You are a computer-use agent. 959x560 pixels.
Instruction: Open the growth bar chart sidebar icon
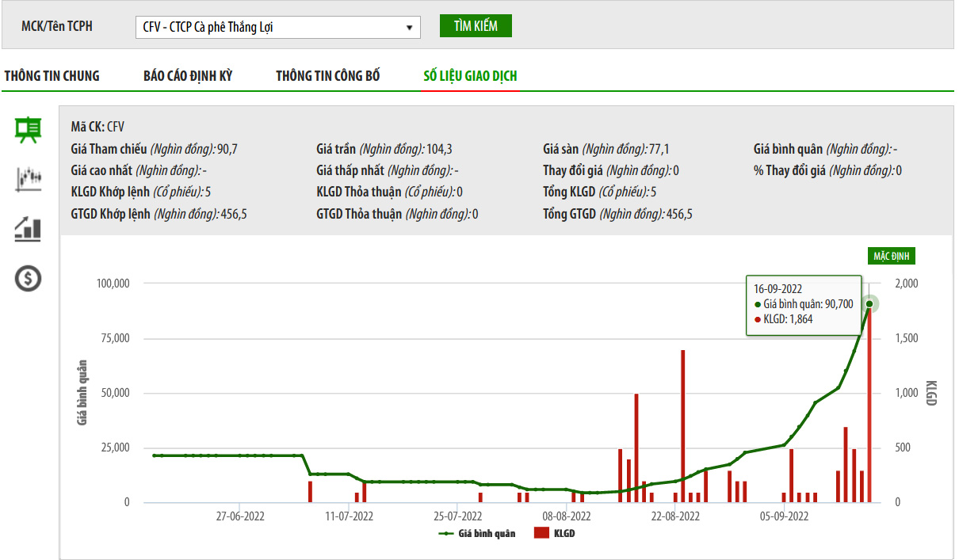[x=29, y=229]
